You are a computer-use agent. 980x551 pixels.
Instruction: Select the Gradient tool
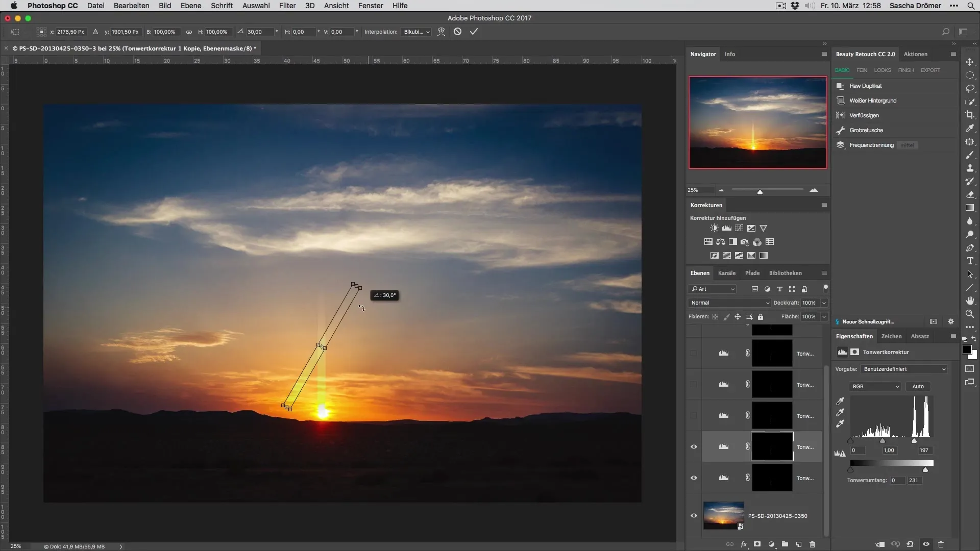click(x=970, y=208)
